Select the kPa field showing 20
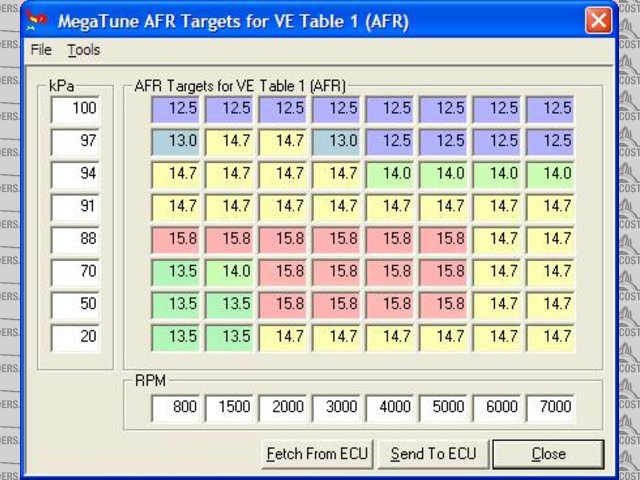640x480 pixels. point(75,338)
